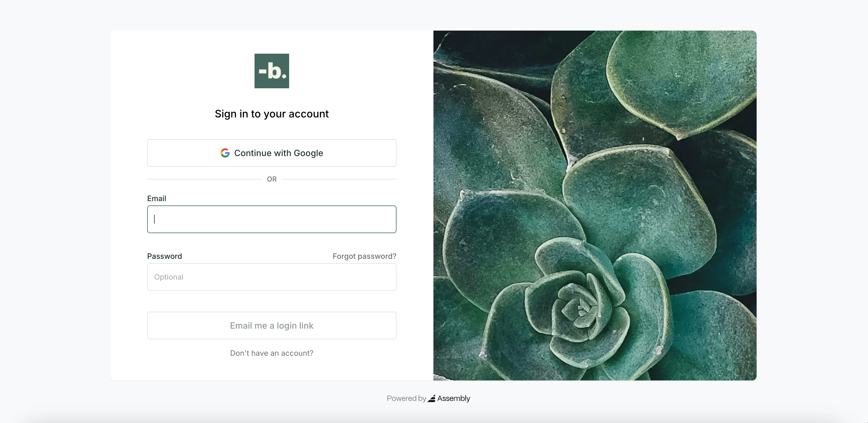Click into the Password field
The image size is (868, 423).
click(272, 277)
